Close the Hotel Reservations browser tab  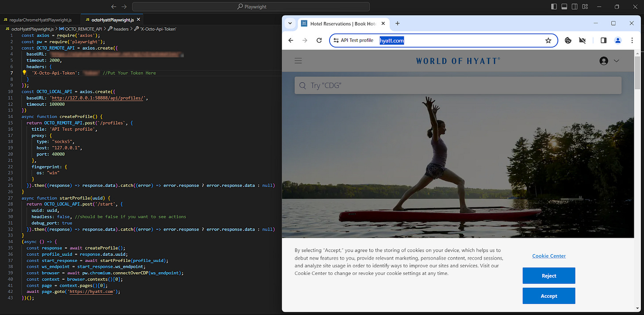(383, 23)
